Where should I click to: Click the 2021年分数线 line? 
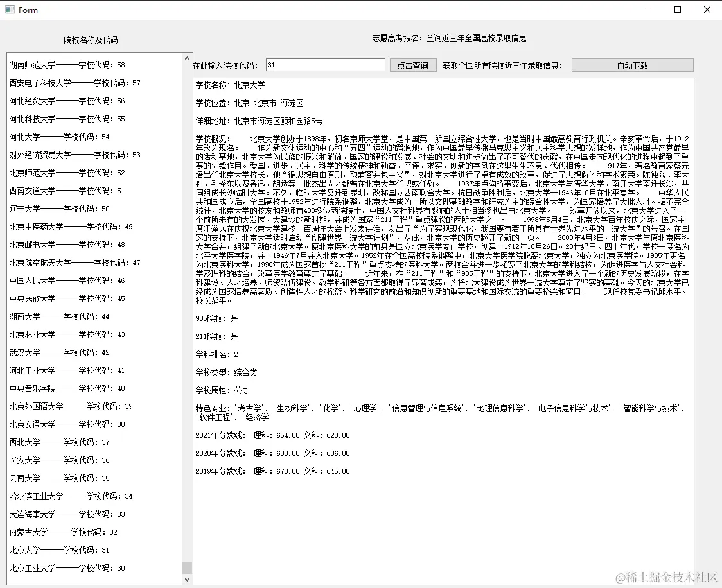click(272, 435)
